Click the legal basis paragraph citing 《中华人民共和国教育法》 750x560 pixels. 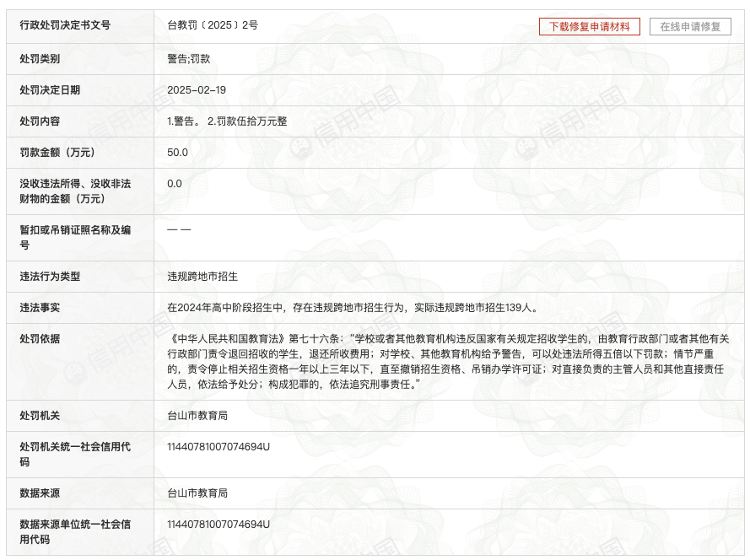(448, 362)
